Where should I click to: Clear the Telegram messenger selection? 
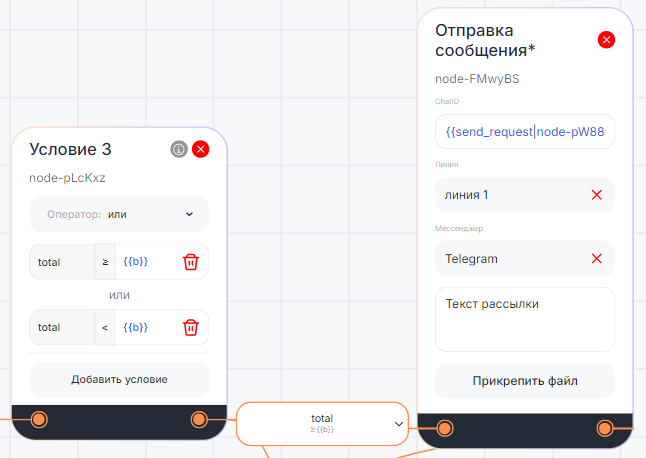(597, 259)
